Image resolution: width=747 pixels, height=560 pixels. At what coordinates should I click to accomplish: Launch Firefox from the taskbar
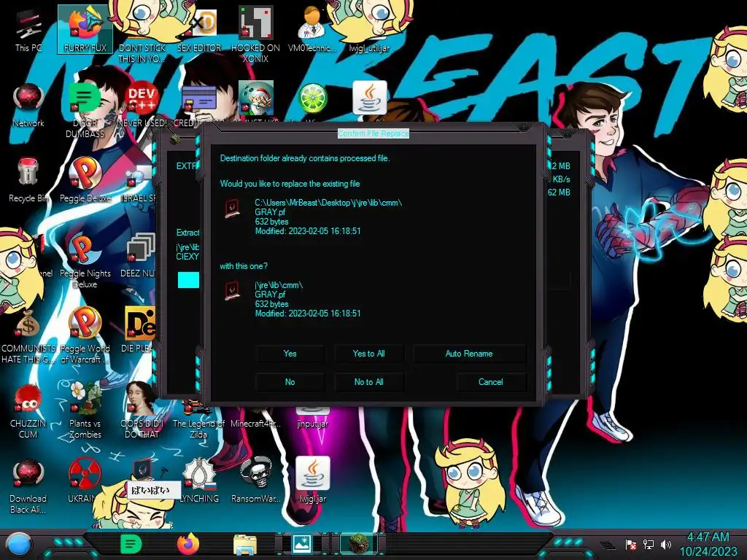tap(188, 544)
